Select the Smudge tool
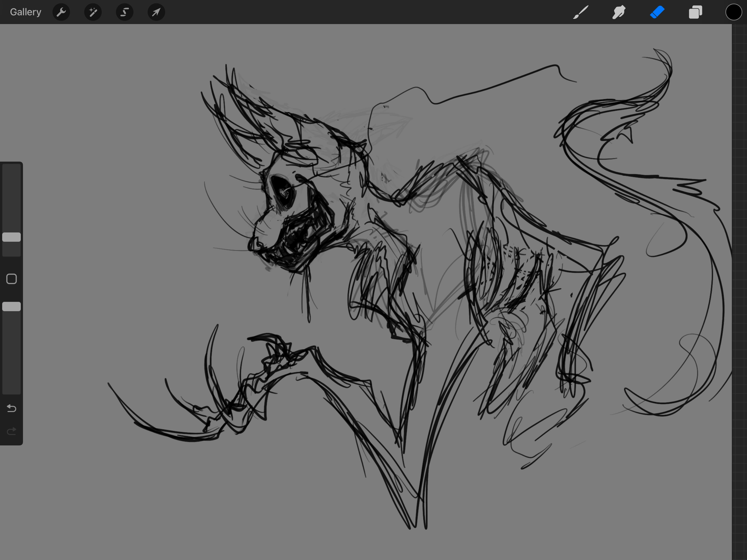747x560 pixels. [619, 12]
